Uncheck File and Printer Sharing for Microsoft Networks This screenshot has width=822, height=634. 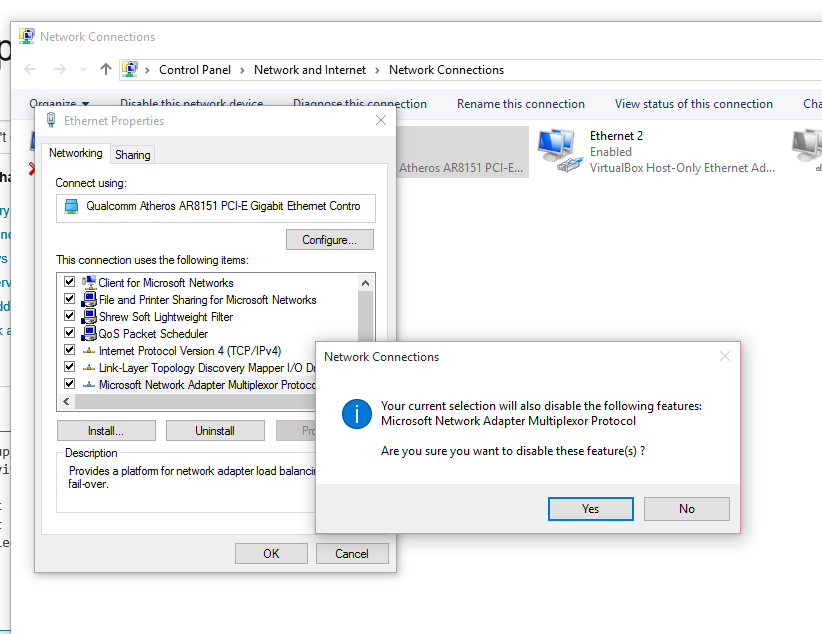(x=69, y=299)
